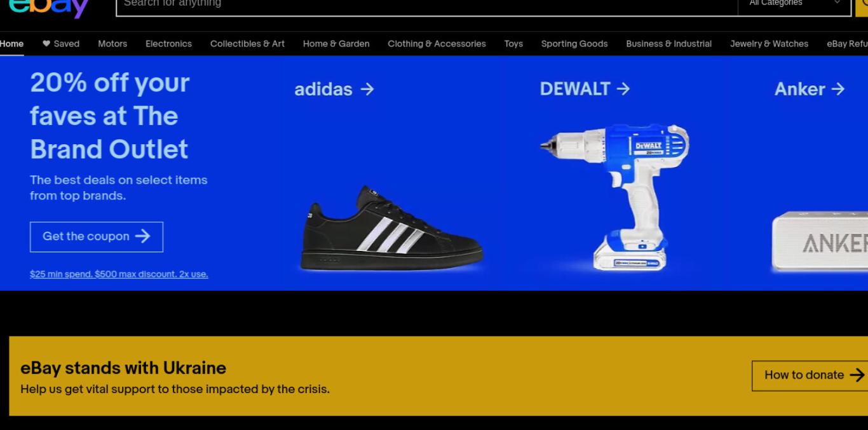Click the arrow next to DEWALT
The width and height of the screenshot is (868, 430).
[x=623, y=89]
